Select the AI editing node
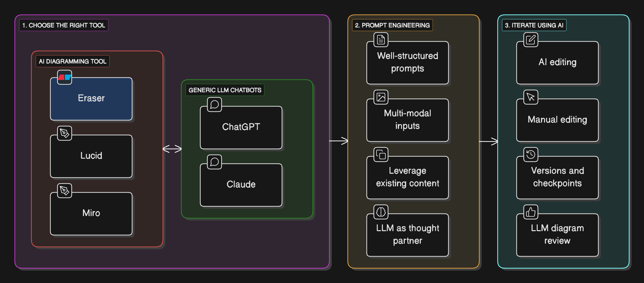The width and height of the screenshot is (644, 283). 558,63
